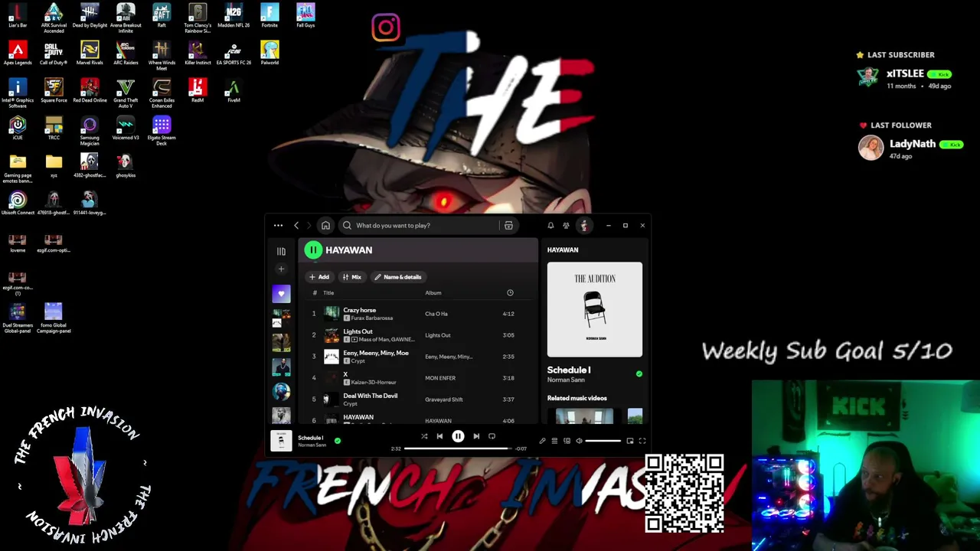Open the play queue
This screenshot has width=980, height=551.
[x=554, y=441]
